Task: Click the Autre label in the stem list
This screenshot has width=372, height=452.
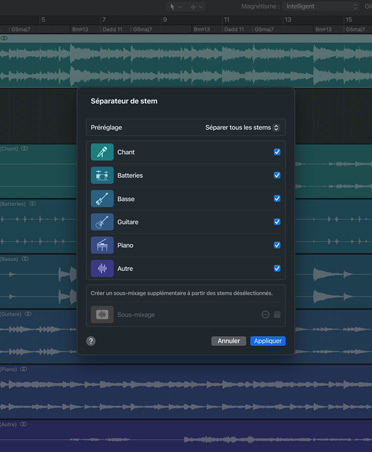Action: (x=125, y=269)
